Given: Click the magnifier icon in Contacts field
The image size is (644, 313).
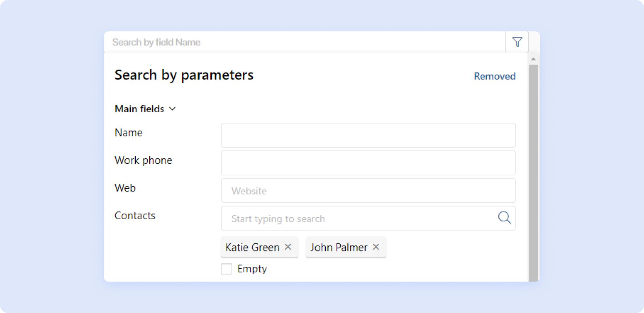Looking at the screenshot, I should tap(504, 218).
